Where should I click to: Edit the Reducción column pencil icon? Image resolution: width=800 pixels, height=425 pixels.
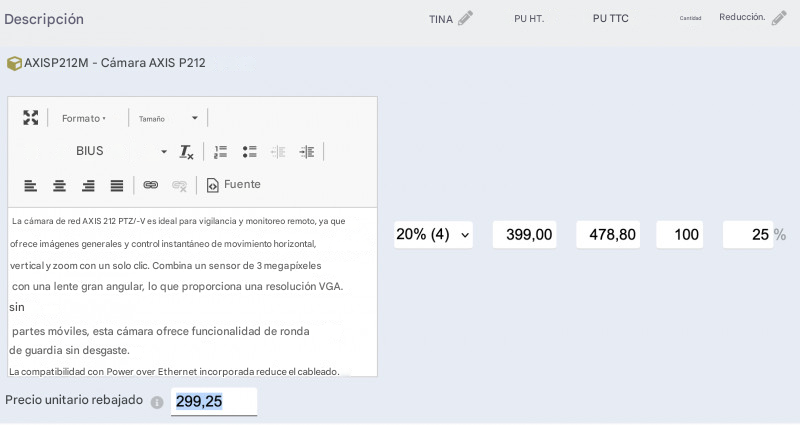pyautogui.click(x=779, y=18)
